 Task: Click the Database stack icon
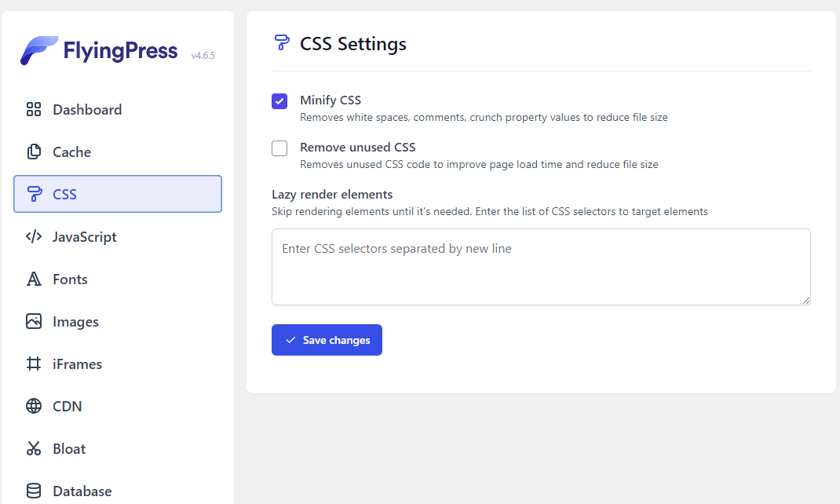(x=32, y=491)
